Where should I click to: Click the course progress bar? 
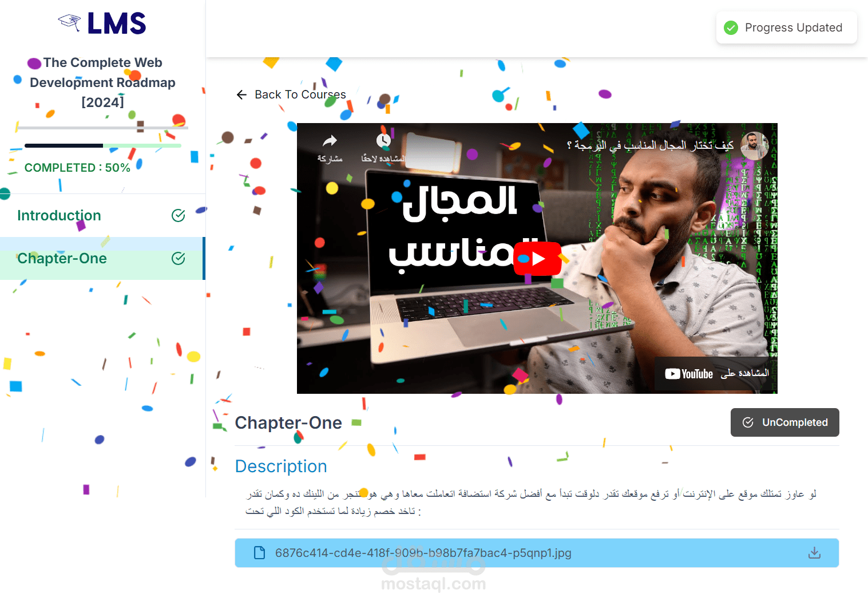(x=103, y=145)
